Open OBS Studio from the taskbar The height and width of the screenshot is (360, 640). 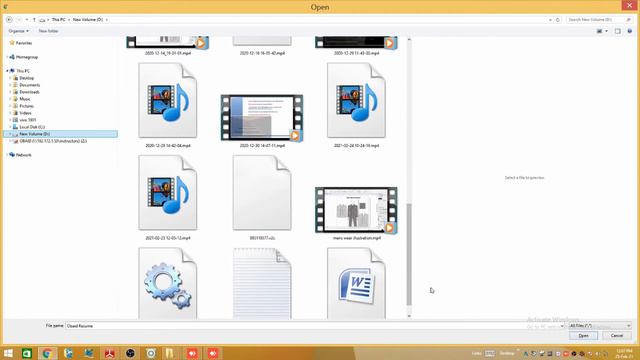click(130, 353)
